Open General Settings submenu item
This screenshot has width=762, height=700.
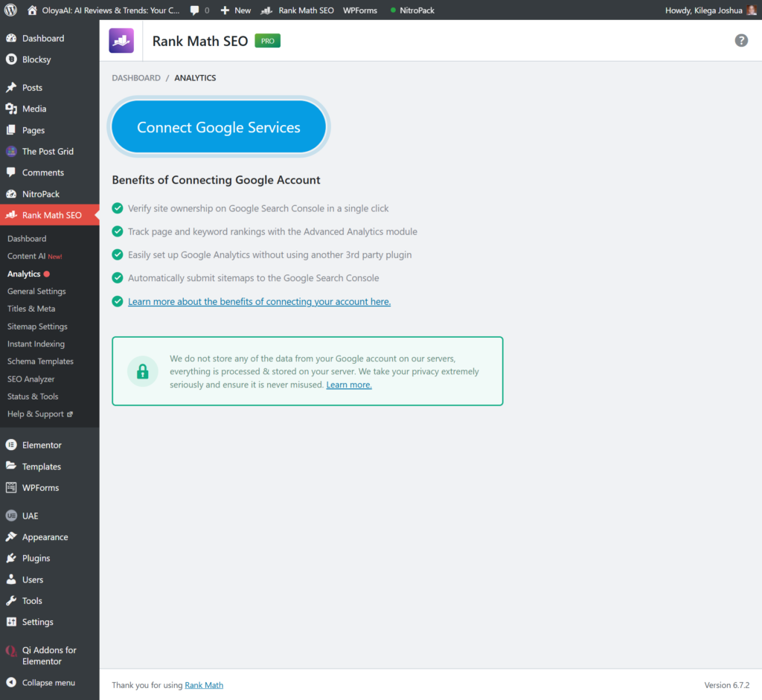pos(36,292)
